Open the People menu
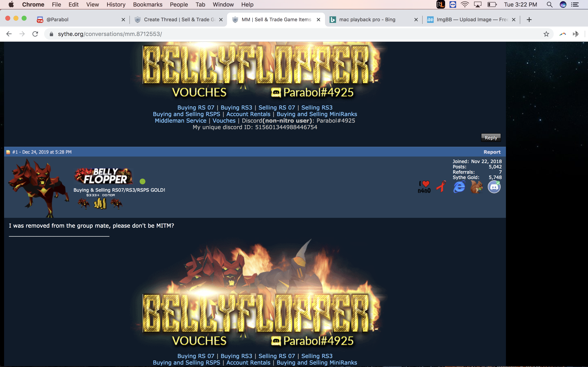Screen dimensions: 588x367 pos(179,5)
